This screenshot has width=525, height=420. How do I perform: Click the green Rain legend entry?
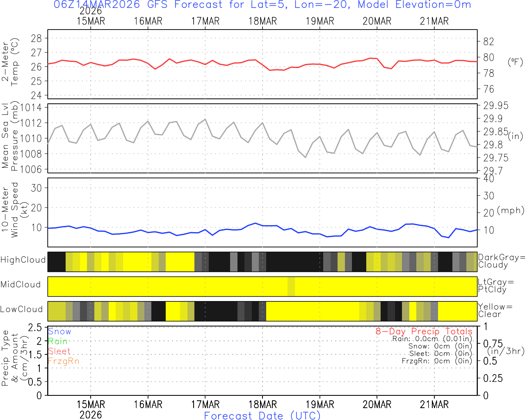(58, 341)
